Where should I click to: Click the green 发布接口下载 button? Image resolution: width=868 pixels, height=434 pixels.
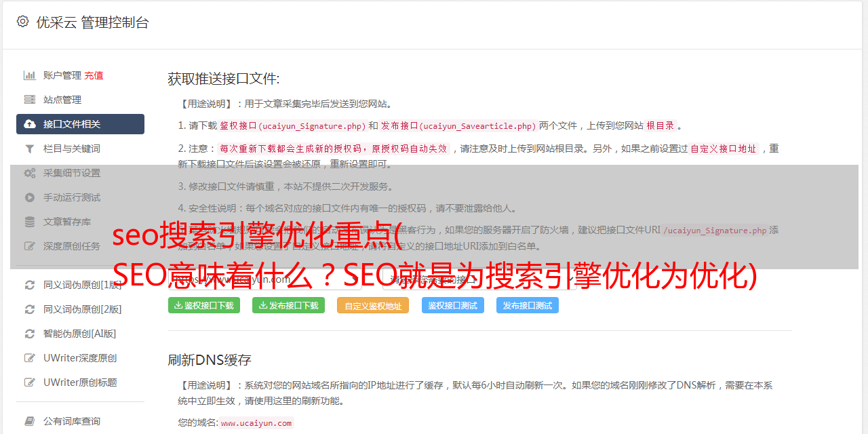coord(288,305)
